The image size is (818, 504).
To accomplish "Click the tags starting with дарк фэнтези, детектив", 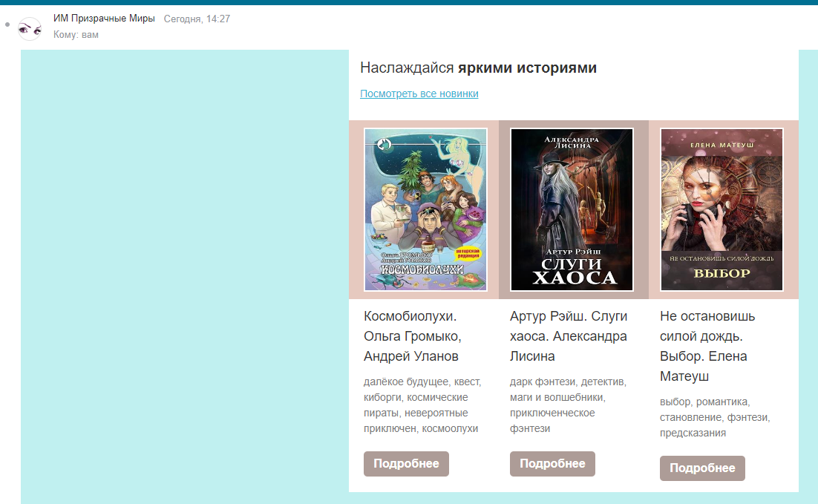I will click(x=568, y=405).
